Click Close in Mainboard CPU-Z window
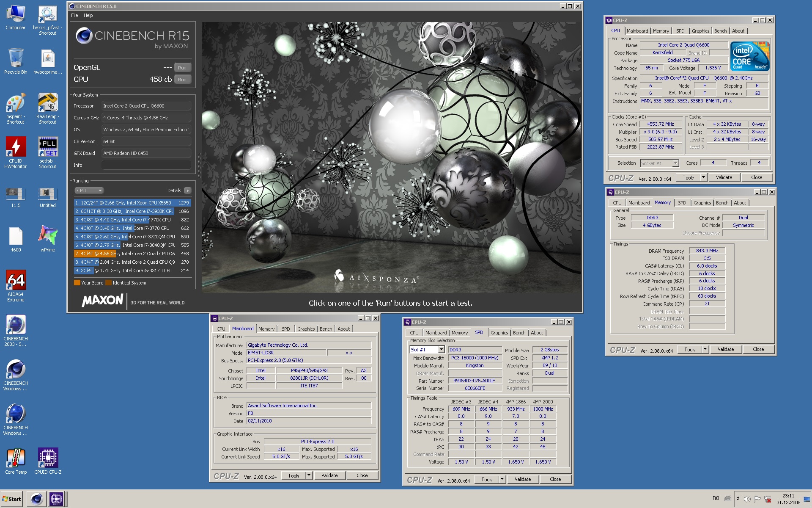Viewport: 812px width, 508px height. coord(362,476)
